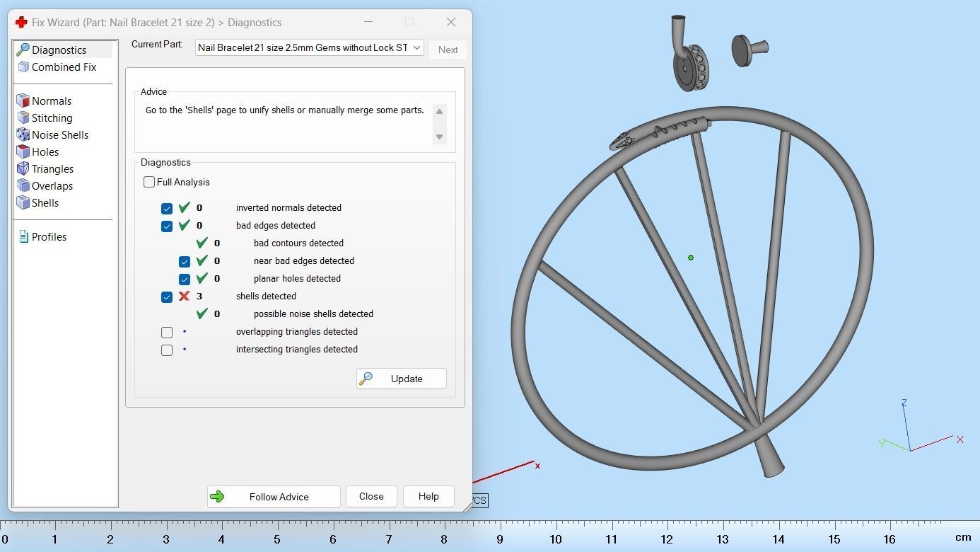Close the Fix Wizard window
980x552 pixels.
pyautogui.click(x=451, y=22)
